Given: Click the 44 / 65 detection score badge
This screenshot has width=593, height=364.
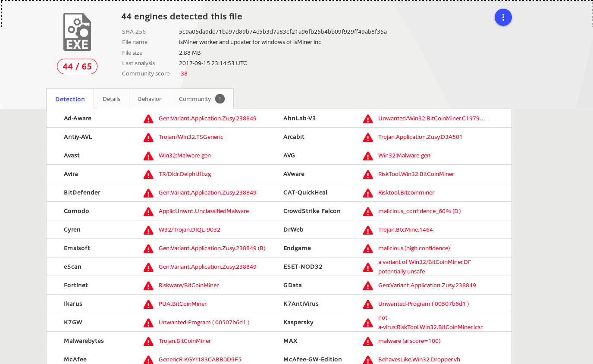Looking at the screenshot, I should coord(77,66).
